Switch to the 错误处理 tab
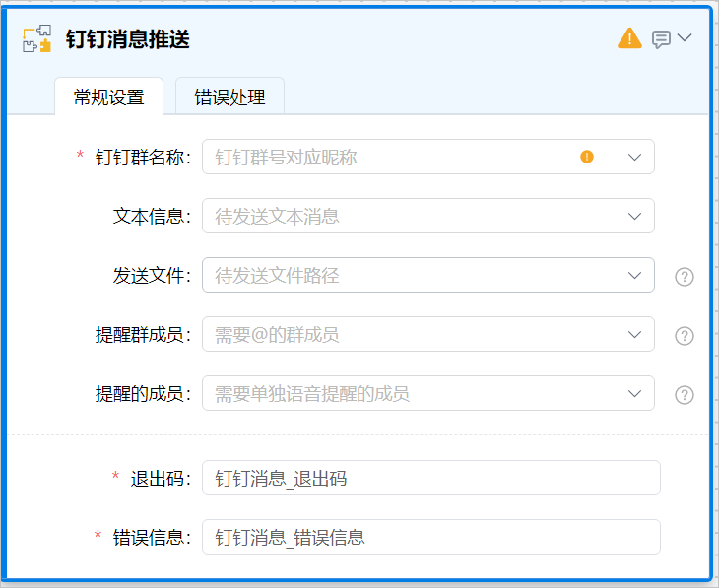The image size is (719, 588). (x=229, y=97)
